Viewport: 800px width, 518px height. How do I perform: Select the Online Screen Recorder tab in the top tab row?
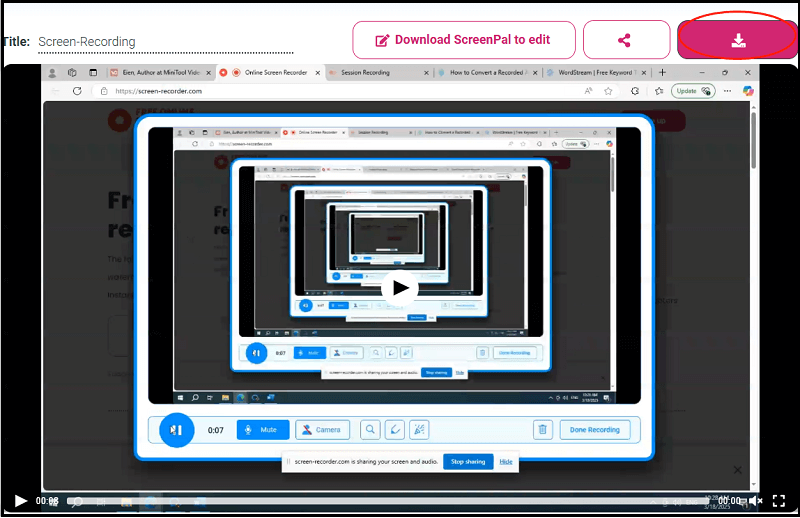pos(270,72)
